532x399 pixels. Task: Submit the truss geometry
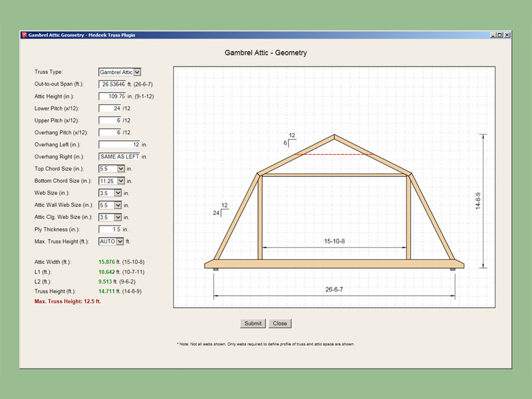253,323
